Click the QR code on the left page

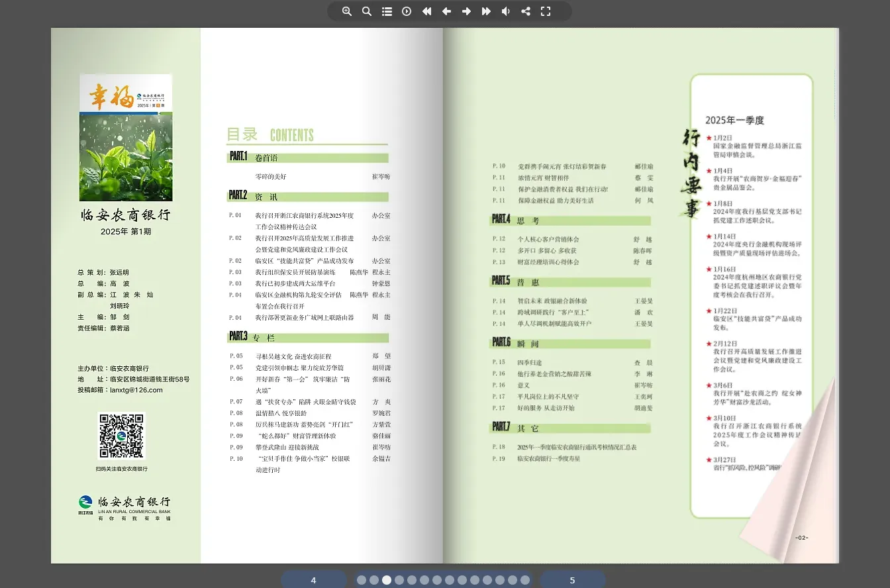pyautogui.click(x=121, y=436)
